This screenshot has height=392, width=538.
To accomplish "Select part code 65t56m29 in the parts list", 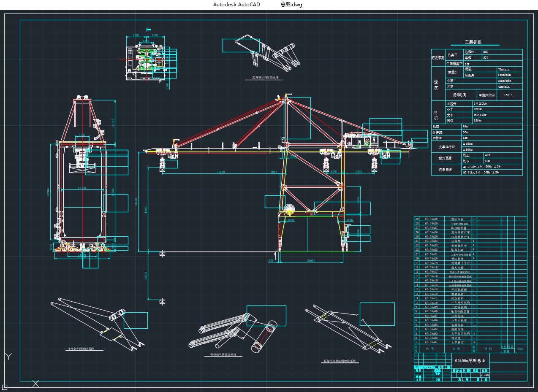I will click(x=431, y=219).
